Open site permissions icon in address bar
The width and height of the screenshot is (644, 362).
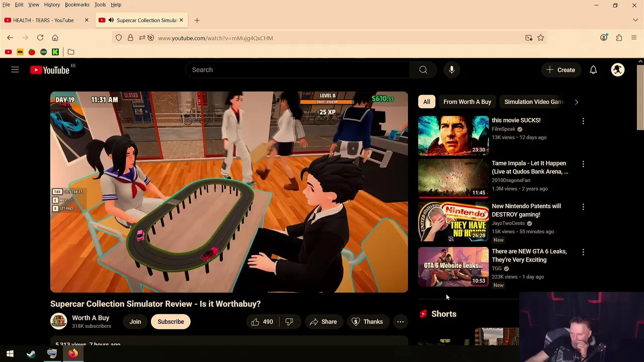point(141,38)
